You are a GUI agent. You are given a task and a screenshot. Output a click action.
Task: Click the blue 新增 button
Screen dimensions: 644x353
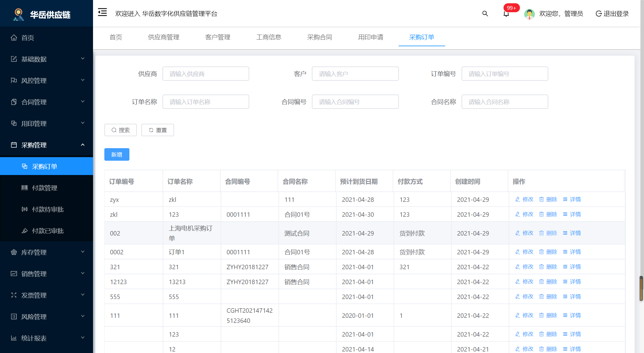click(x=117, y=154)
